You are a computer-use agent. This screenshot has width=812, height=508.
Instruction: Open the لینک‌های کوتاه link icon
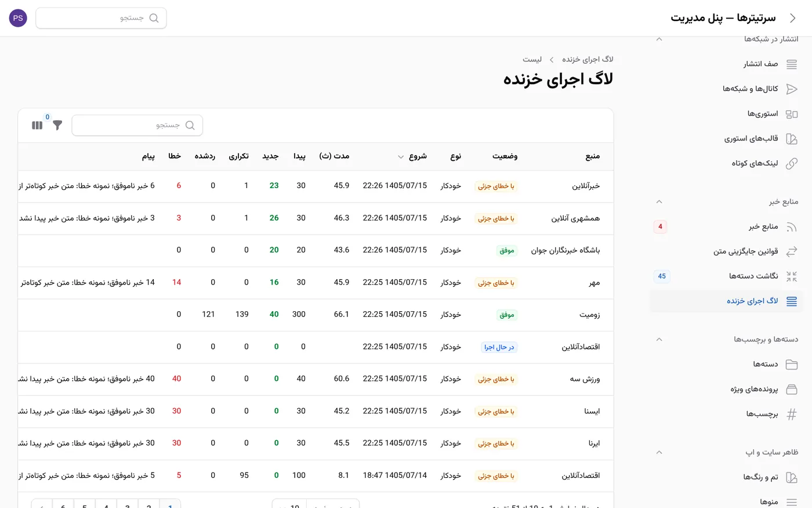[792, 164]
